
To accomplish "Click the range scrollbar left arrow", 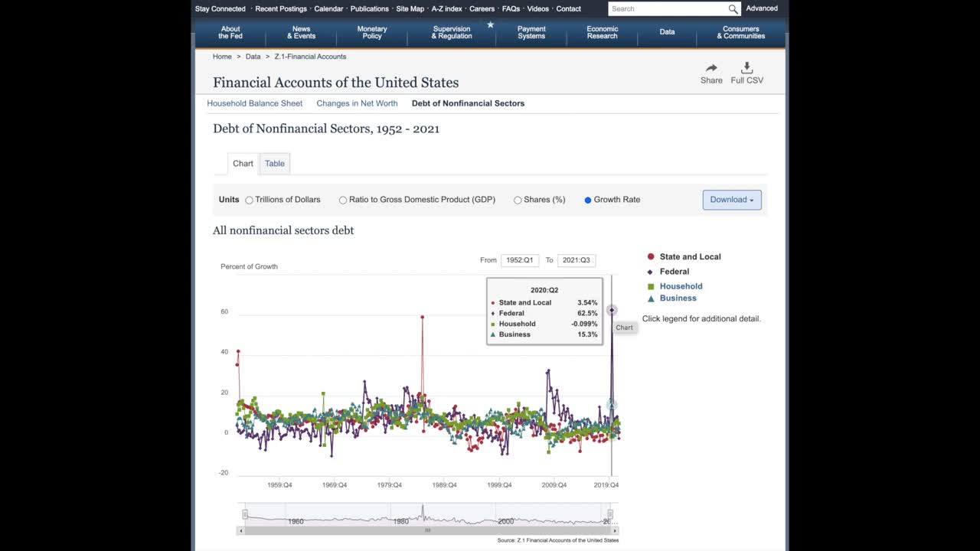I will coord(241,530).
